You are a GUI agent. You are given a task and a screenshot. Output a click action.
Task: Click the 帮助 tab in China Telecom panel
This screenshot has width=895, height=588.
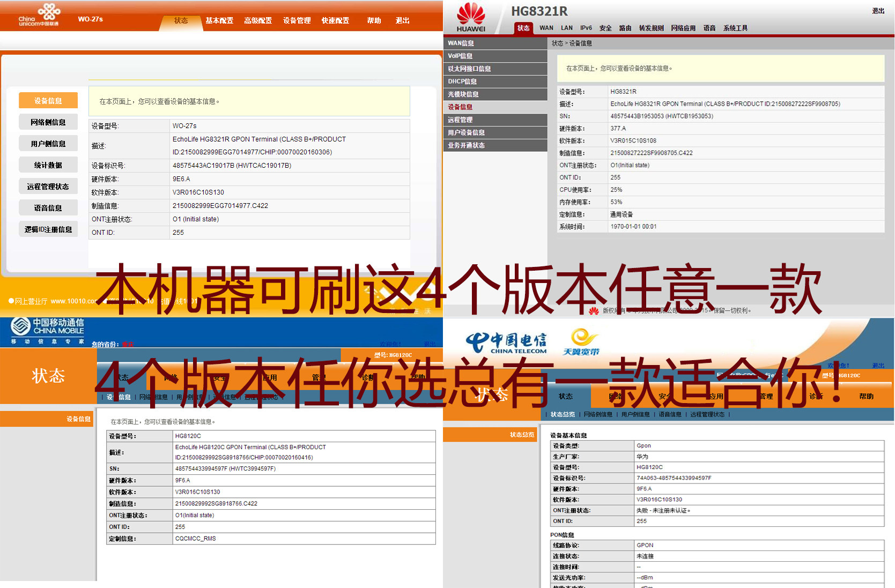coord(866,396)
